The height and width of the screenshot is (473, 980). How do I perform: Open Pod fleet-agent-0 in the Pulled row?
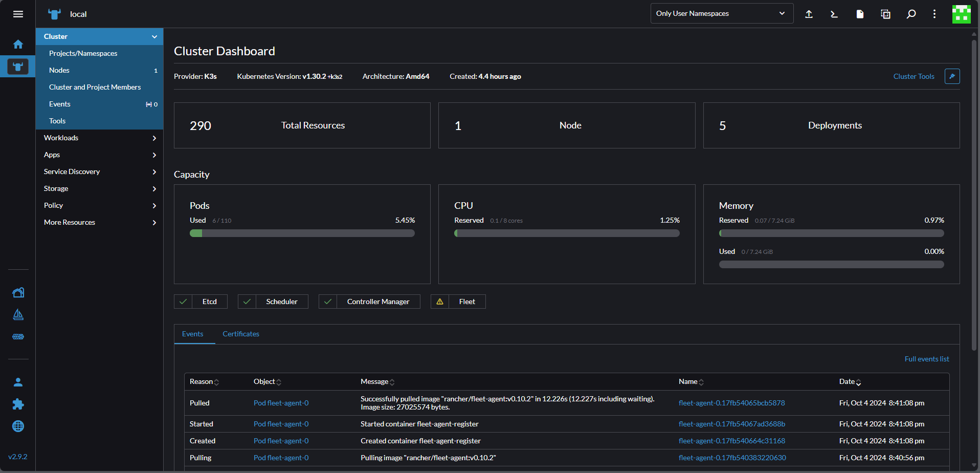coord(281,403)
